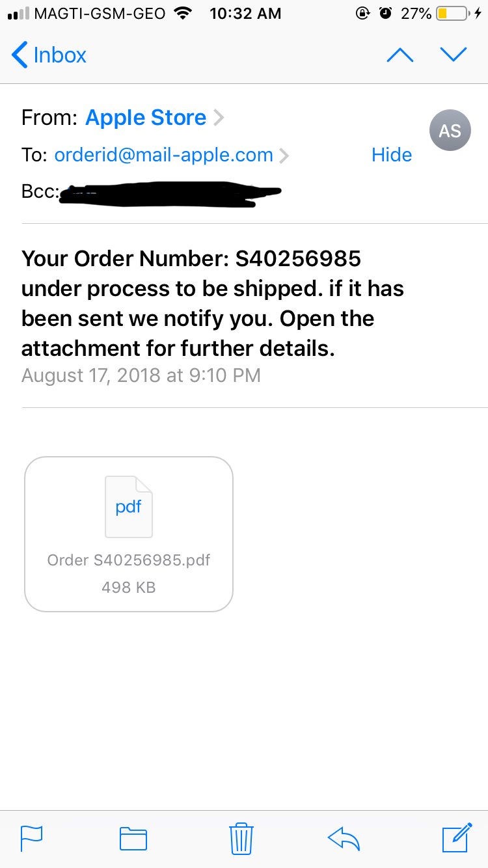488x868 pixels.
Task: Tap the flag message icon
Action: coord(32,837)
